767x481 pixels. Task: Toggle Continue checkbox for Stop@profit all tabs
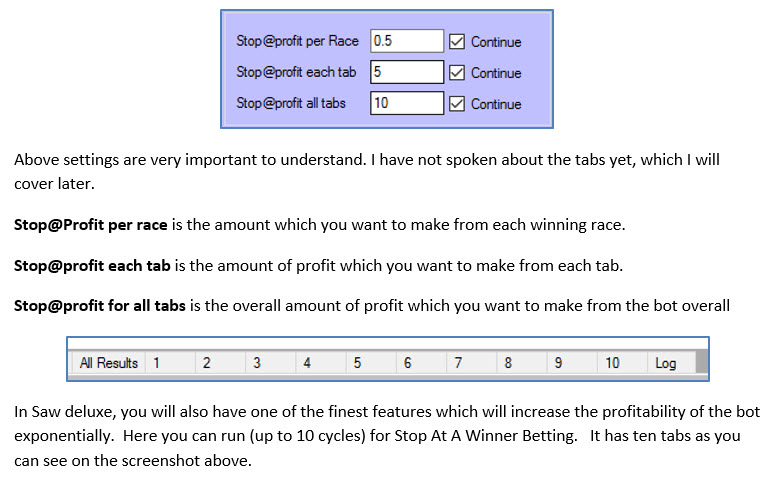pyautogui.click(x=457, y=104)
